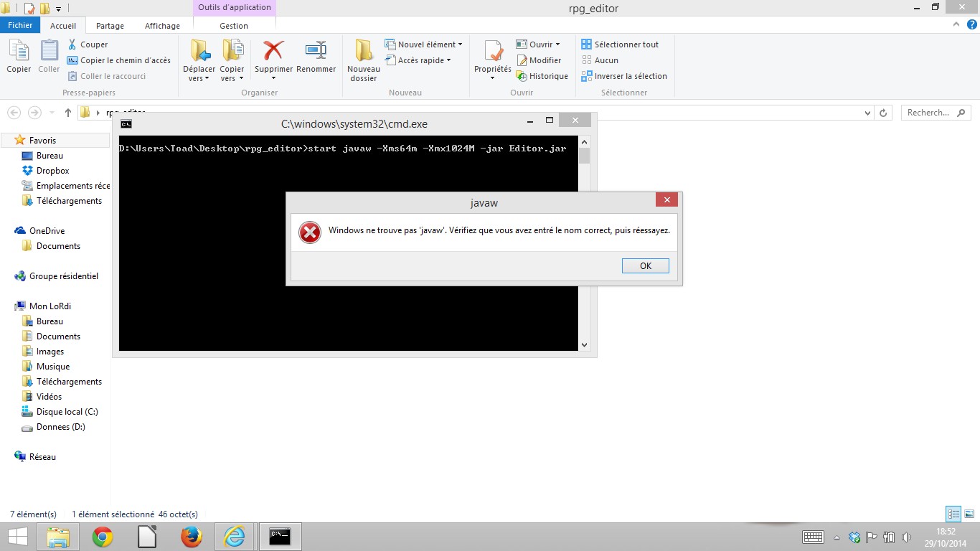Open Emplacements récents in Favoris
The image size is (980, 551).
(x=65, y=186)
